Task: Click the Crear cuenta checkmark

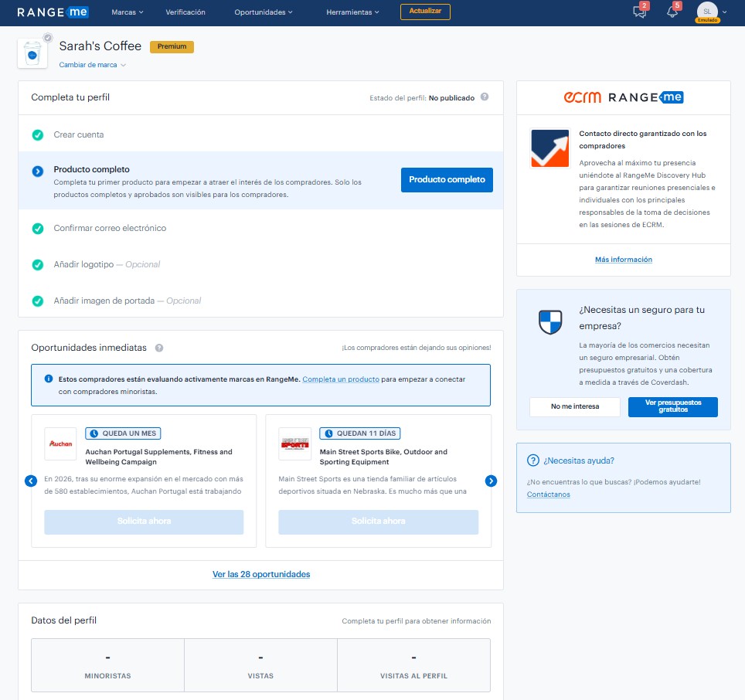Action: 37,135
